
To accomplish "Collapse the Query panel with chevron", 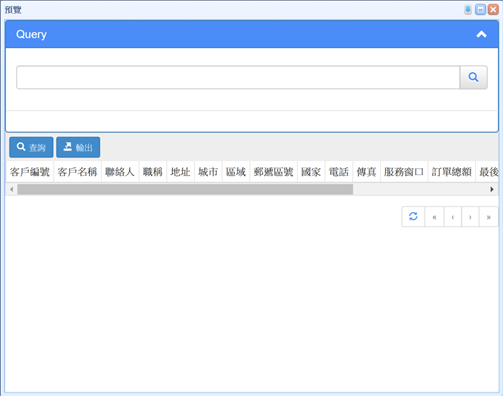I will tap(481, 34).
